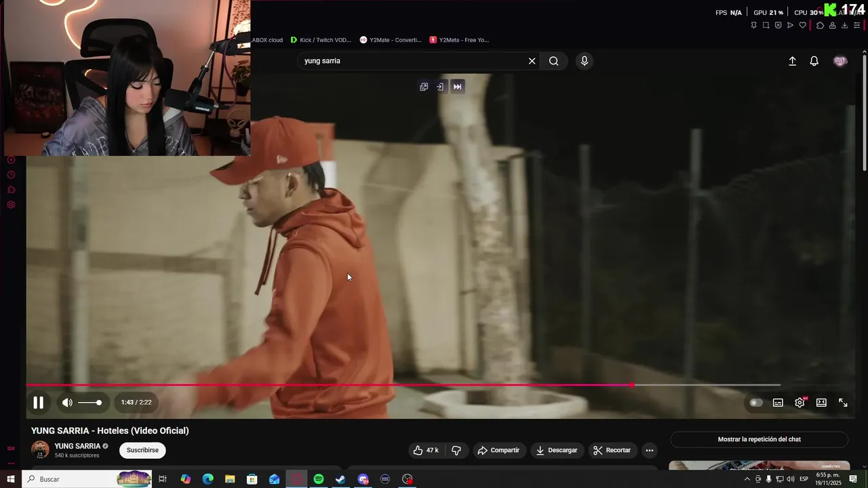Image resolution: width=868 pixels, height=488 pixels.
Task: Click the Buscar taskbar search box
Action: click(x=88, y=479)
